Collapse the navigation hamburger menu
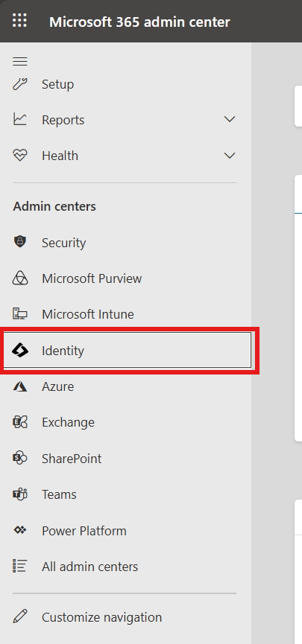 coord(19,62)
